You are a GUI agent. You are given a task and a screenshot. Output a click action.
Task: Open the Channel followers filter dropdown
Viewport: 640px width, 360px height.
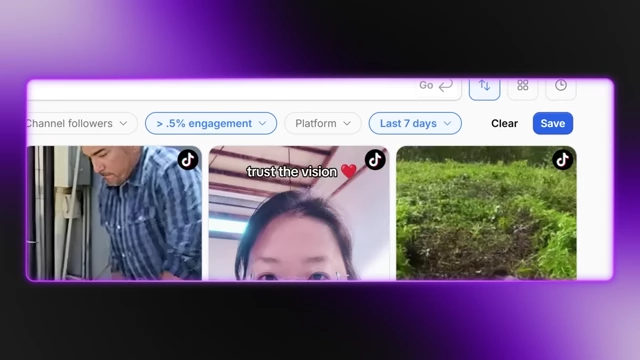coord(82,123)
